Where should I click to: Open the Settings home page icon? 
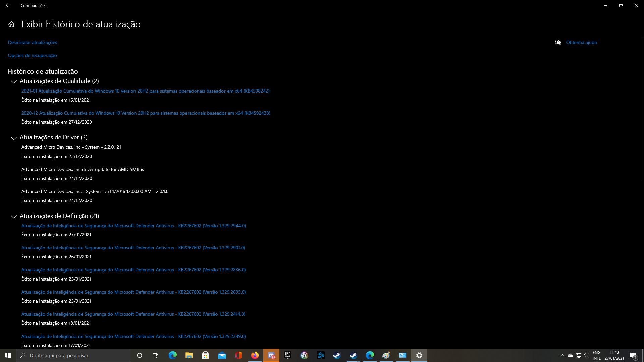[x=11, y=24]
